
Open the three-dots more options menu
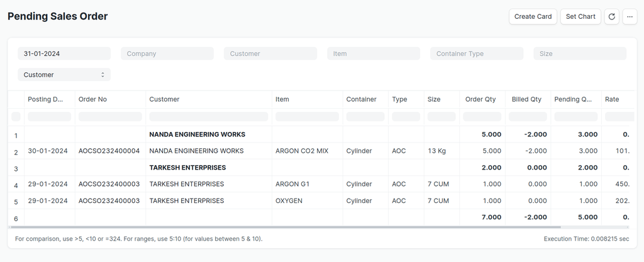(630, 16)
